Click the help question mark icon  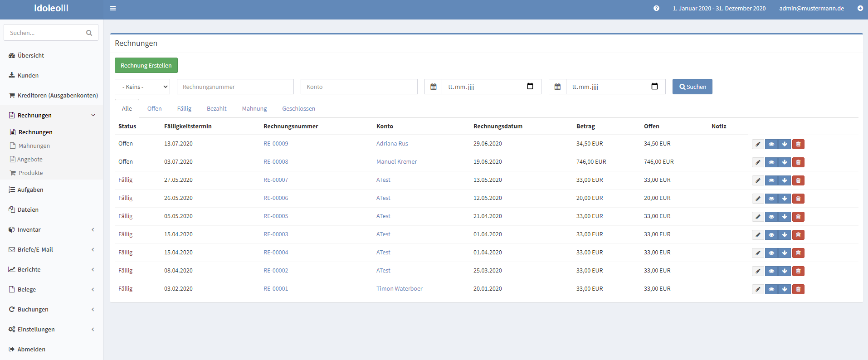tap(656, 8)
